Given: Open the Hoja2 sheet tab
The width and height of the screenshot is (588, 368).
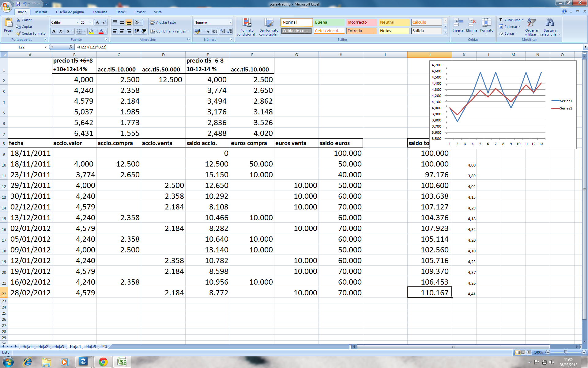Looking at the screenshot, I should [43, 347].
